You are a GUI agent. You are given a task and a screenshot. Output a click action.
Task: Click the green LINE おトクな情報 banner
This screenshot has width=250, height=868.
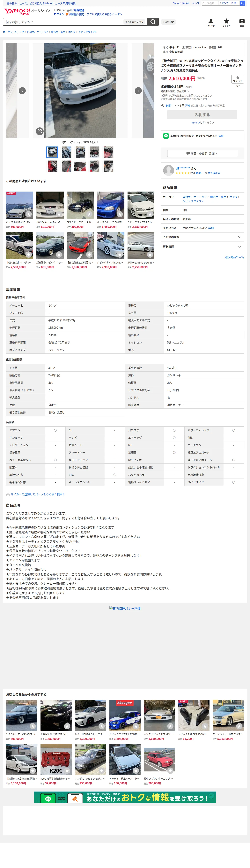(125, 797)
